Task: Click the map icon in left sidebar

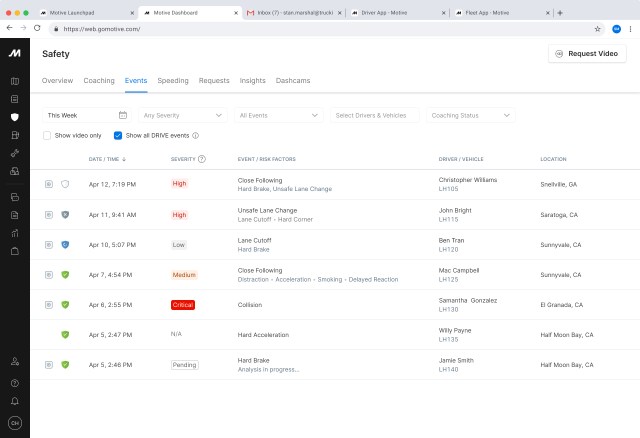Action: (14, 81)
